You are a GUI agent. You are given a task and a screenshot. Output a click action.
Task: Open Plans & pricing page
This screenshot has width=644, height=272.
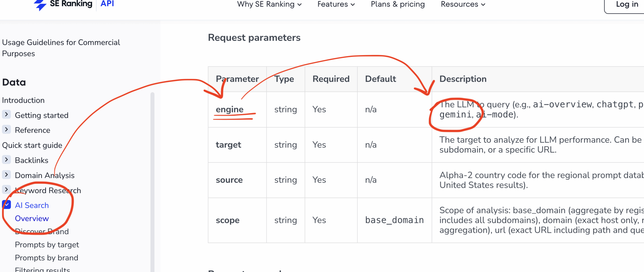coord(398,4)
